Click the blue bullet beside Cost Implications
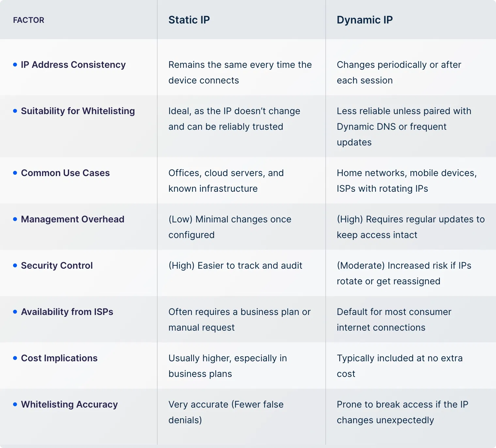 (x=15, y=358)
